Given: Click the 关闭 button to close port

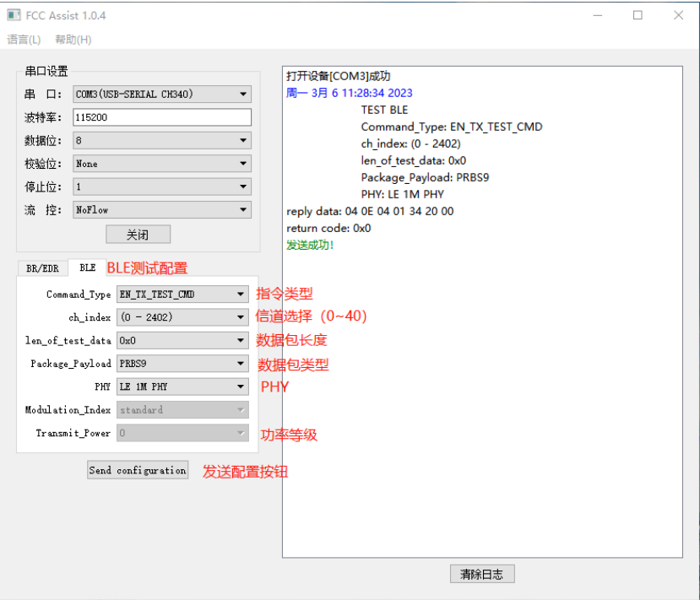Looking at the screenshot, I should (138, 235).
